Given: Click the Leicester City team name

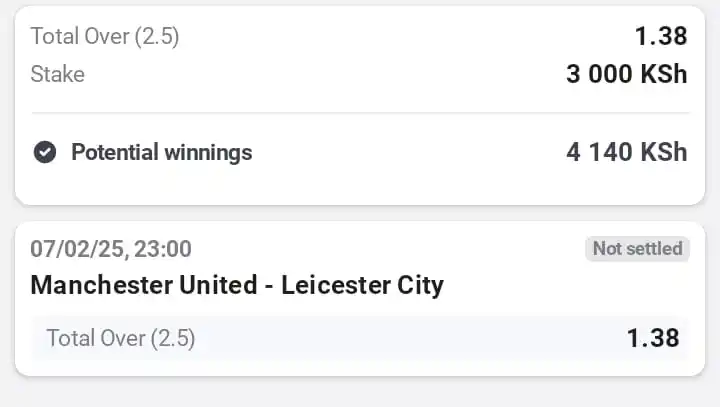Looking at the screenshot, I should pyautogui.click(x=362, y=285).
